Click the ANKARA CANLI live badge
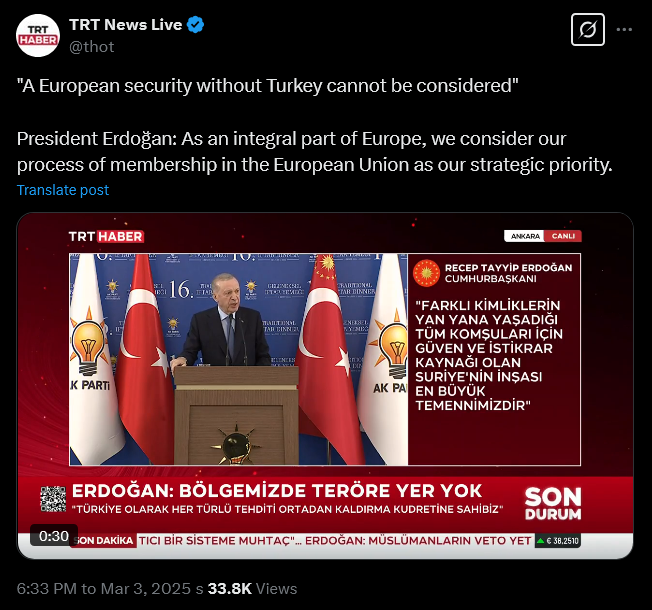The image size is (652, 610). [543, 236]
